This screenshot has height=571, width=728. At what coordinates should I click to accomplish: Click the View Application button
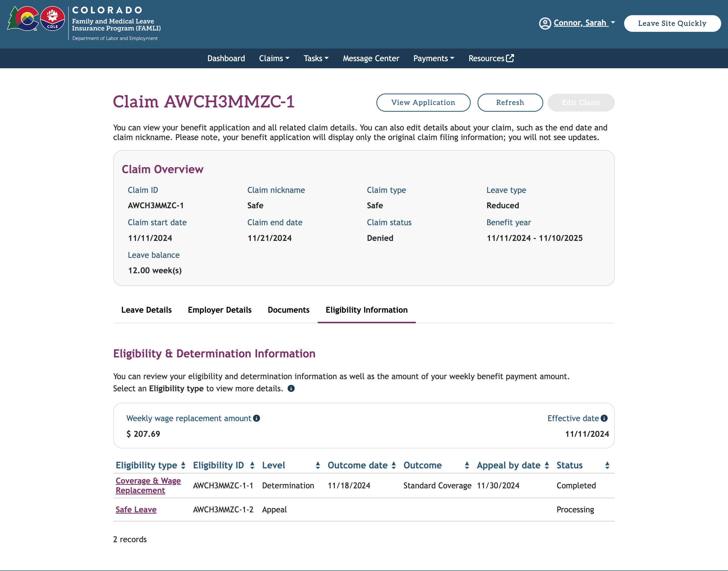(423, 102)
